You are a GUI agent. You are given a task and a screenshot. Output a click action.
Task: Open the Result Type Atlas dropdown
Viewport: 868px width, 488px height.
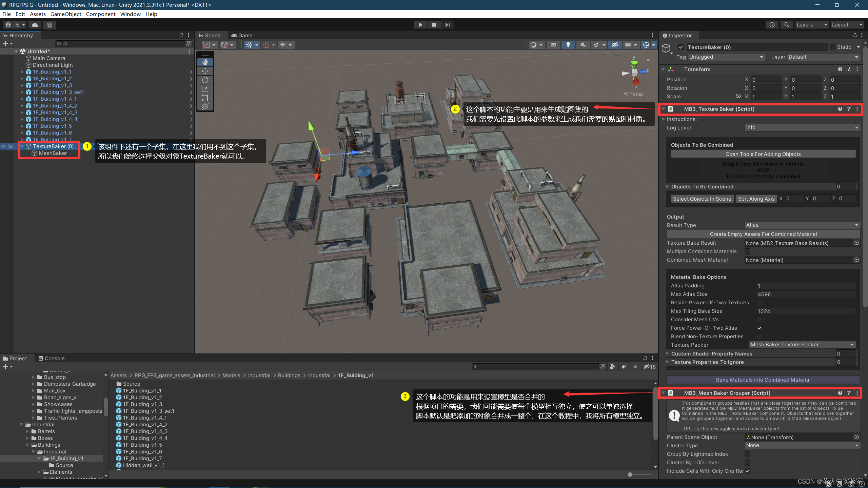pos(802,225)
